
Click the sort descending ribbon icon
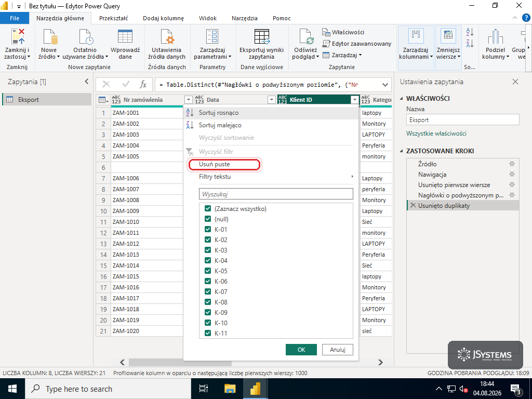point(470,44)
